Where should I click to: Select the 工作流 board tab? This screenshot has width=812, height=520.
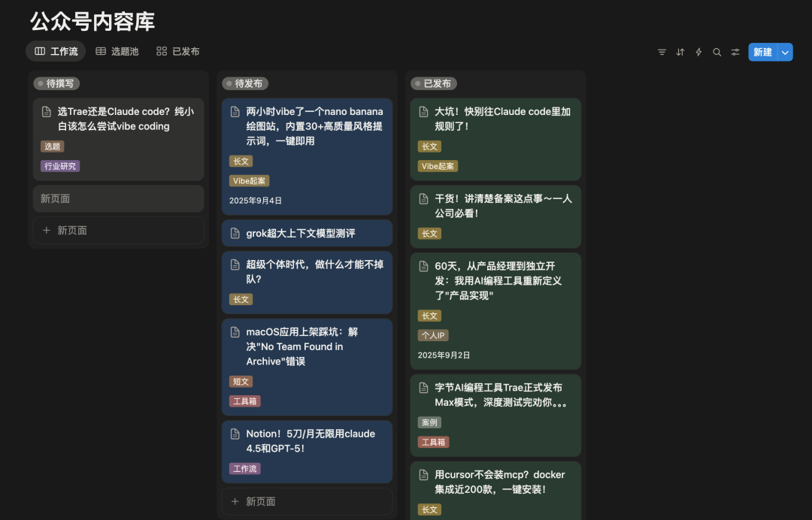coord(56,51)
